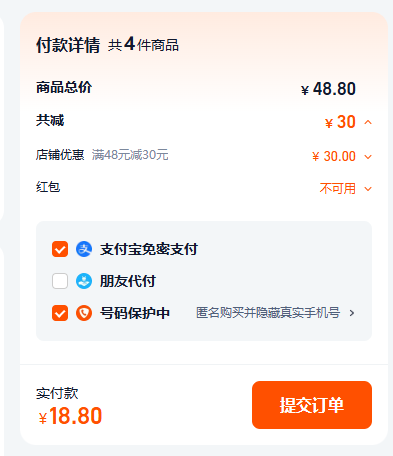
Task: Click the 号码保护中 label text
Action: pos(135,313)
